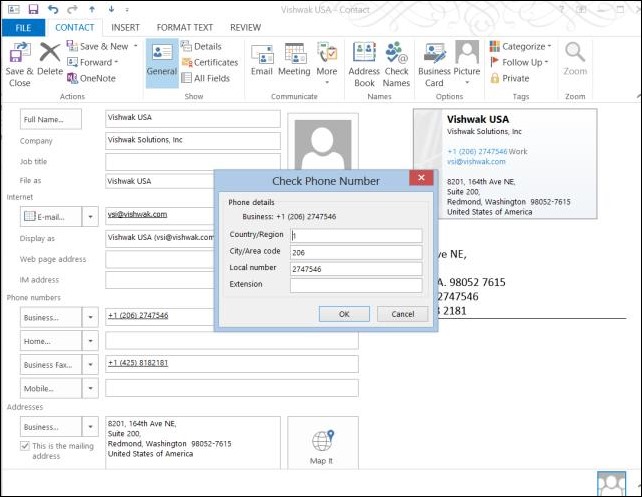
Task: Click the Job title field
Action: 193,162
